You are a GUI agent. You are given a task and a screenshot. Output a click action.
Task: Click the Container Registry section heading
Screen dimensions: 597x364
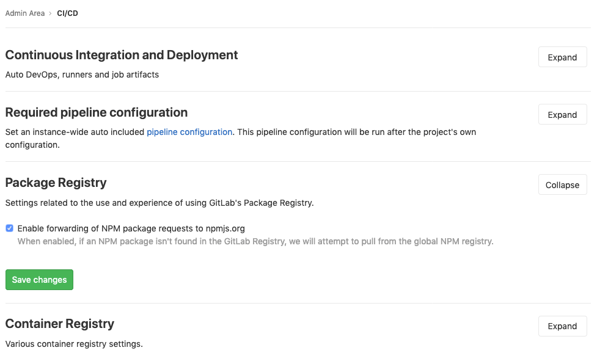coord(59,324)
